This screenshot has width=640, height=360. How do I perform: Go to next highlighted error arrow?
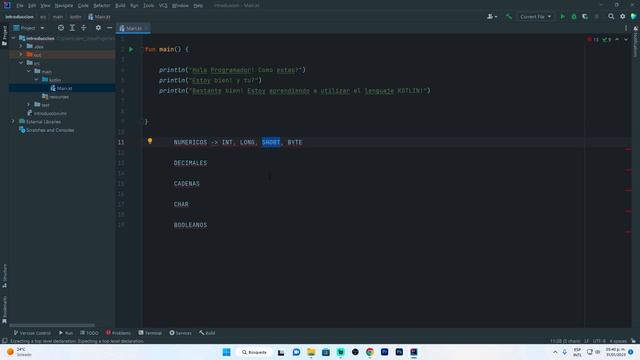[626, 40]
